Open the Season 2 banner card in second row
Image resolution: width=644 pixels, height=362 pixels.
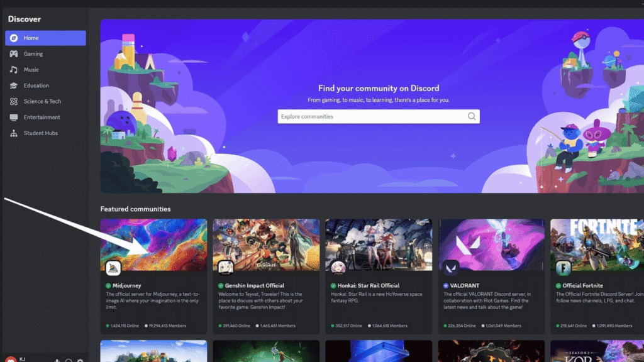597,351
